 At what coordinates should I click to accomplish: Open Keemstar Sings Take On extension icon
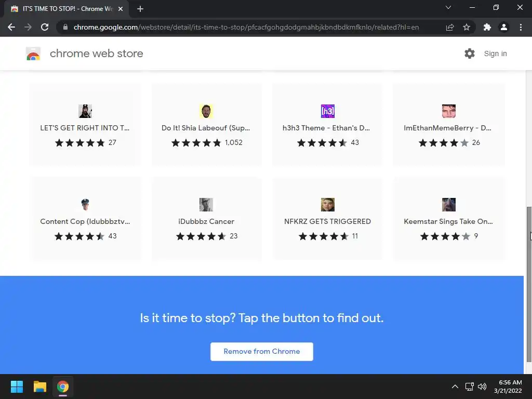449,205
